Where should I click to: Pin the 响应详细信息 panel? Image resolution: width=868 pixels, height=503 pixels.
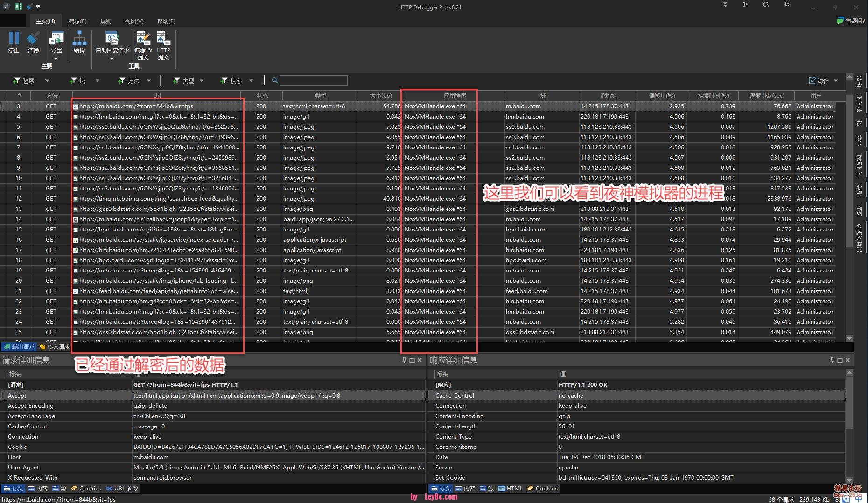coord(832,360)
